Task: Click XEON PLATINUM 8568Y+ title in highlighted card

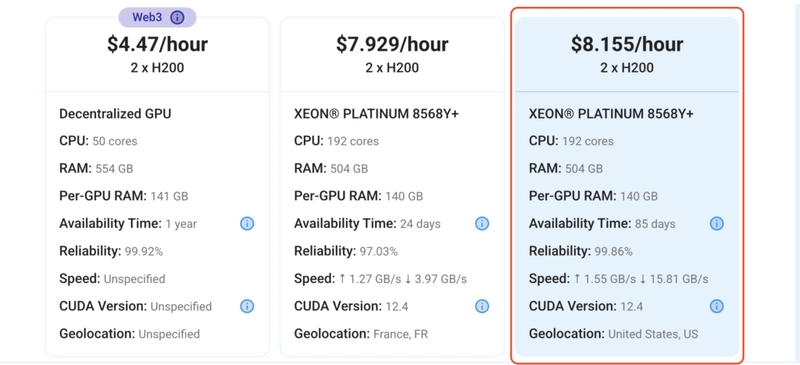Action: 611,113
